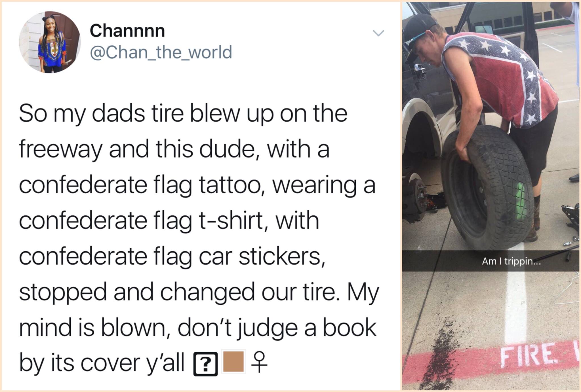581x392 pixels.
Task: Click the round profile avatar picture
Action: 50,42
